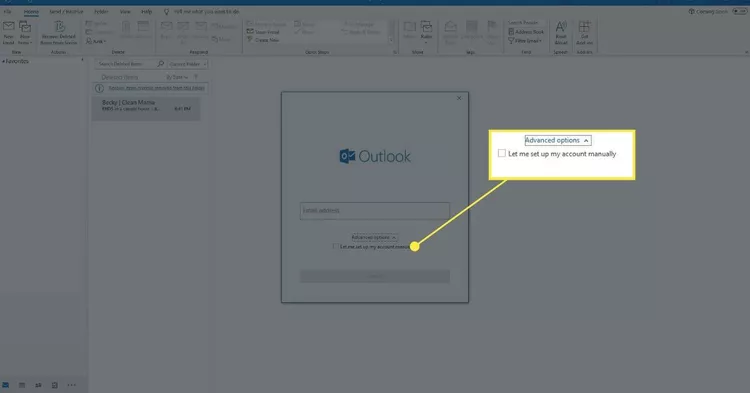Open the Calendar icon in navigation bar
Screen dimensions: 750x393
(22, 385)
